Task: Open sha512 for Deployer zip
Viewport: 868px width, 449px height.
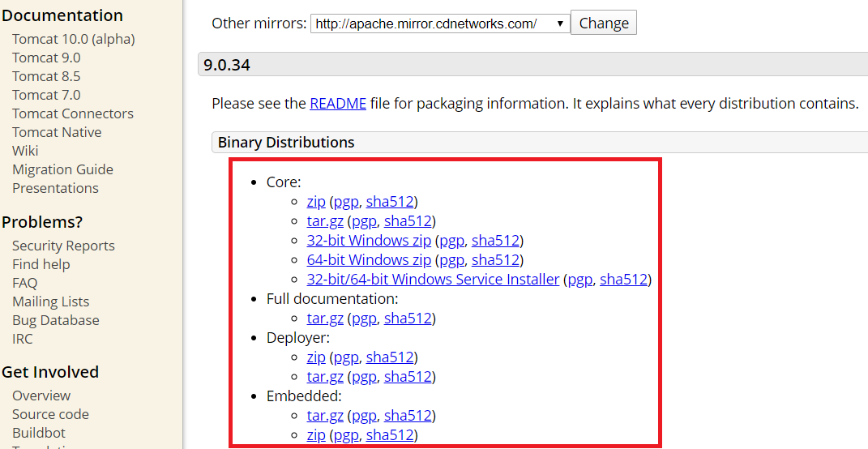Action: coord(390,357)
